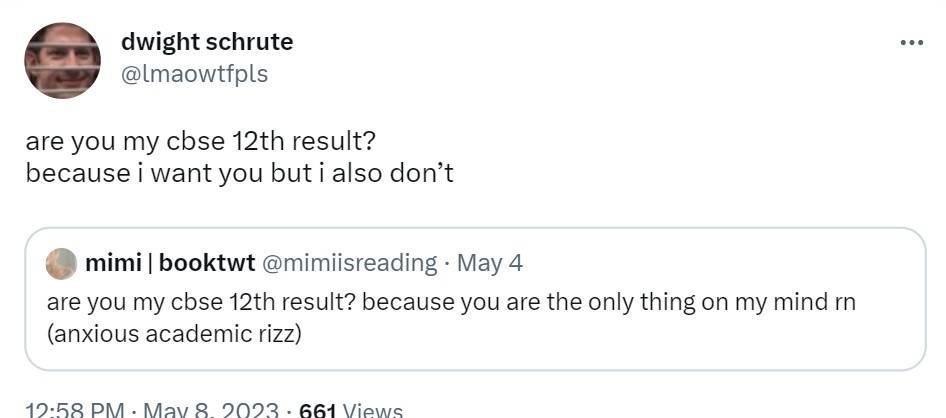Click the line "because i want you but i also don't"
The image size is (946, 418).
point(240,172)
